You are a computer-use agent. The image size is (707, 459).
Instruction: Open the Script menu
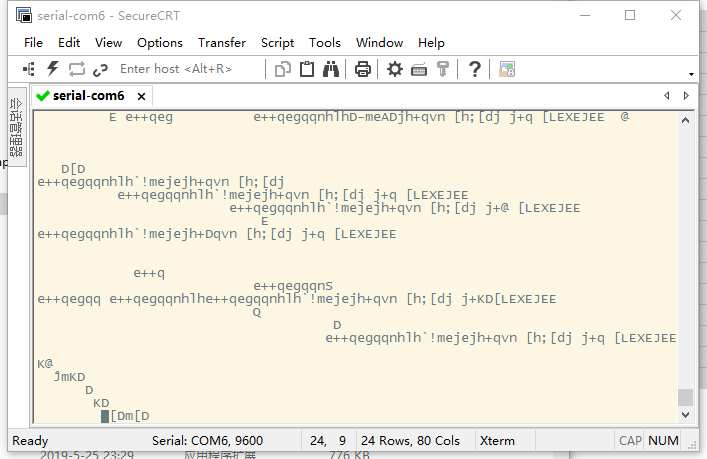tap(277, 43)
